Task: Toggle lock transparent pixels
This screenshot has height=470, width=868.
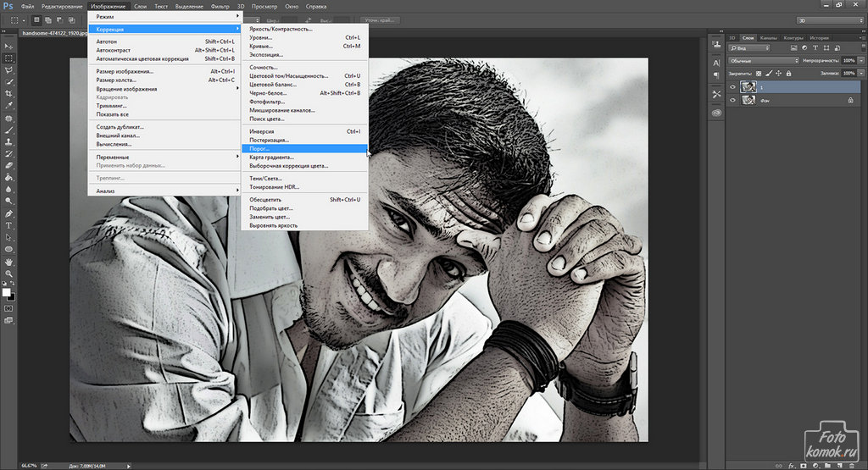Action: coord(759,74)
